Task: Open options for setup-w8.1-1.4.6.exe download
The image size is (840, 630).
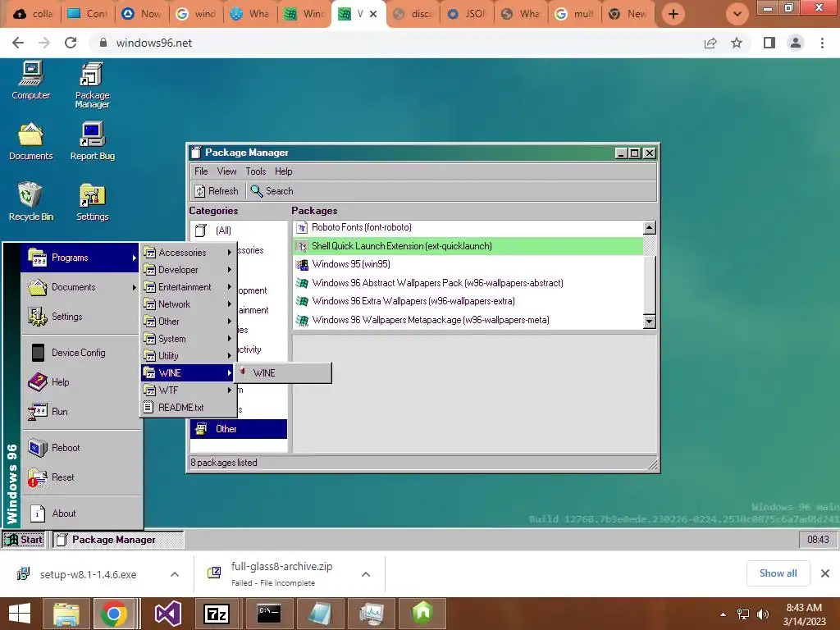Action: click(x=175, y=574)
